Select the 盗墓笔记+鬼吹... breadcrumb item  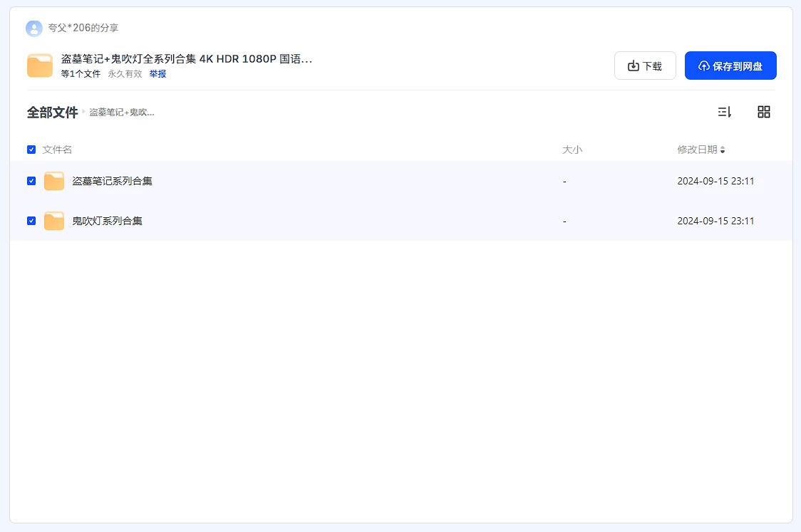(x=122, y=113)
